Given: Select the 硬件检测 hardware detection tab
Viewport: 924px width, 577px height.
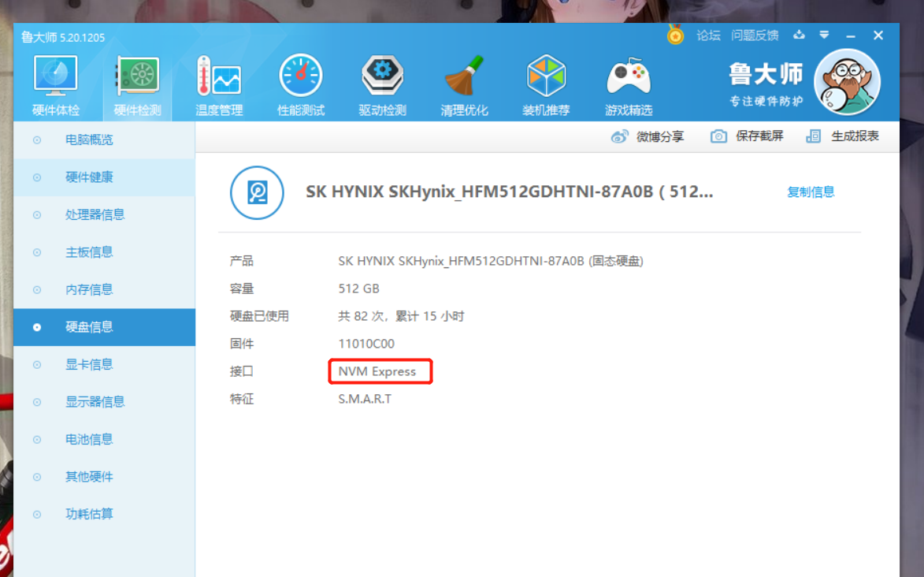Looking at the screenshot, I should 137,86.
